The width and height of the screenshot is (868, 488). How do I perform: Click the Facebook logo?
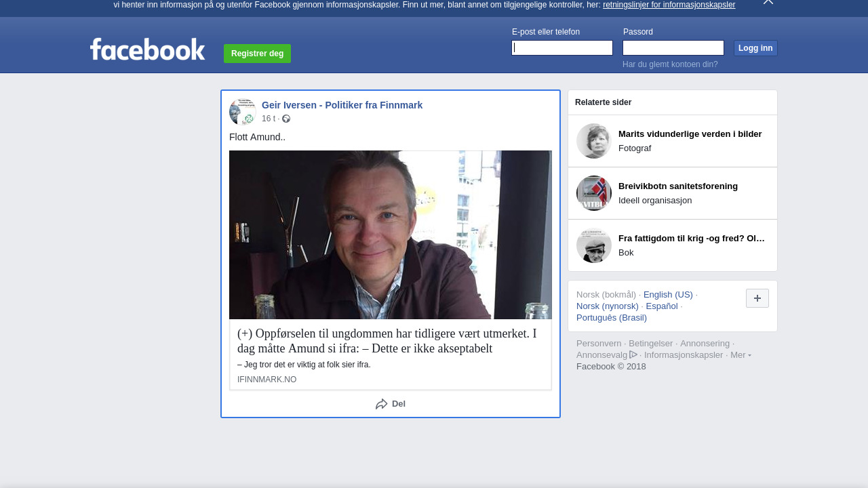click(147, 49)
